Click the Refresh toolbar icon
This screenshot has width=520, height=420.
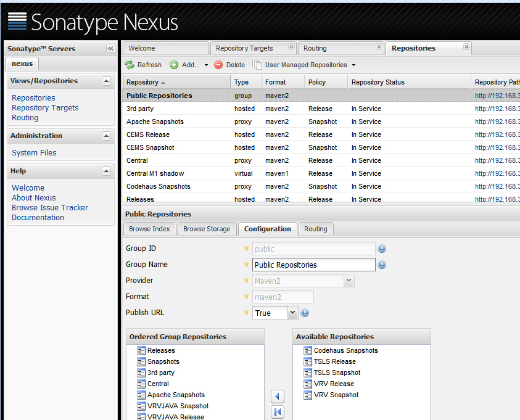(130, 65)
